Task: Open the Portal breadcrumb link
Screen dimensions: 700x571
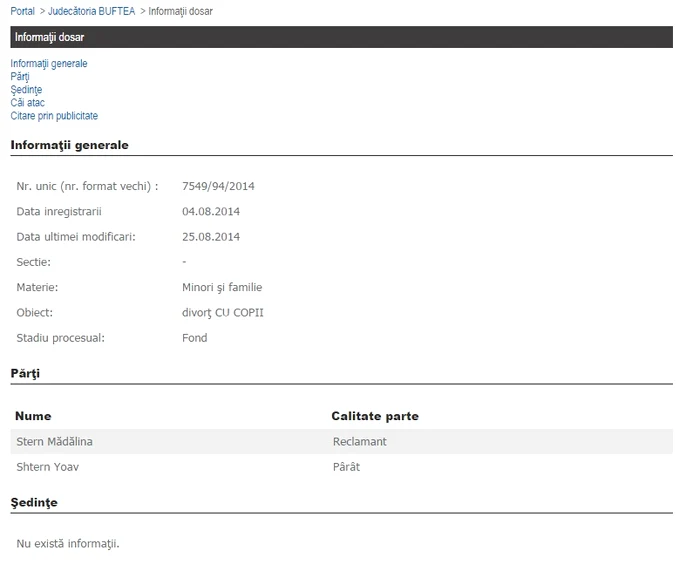Action: (x=22, y=11)
